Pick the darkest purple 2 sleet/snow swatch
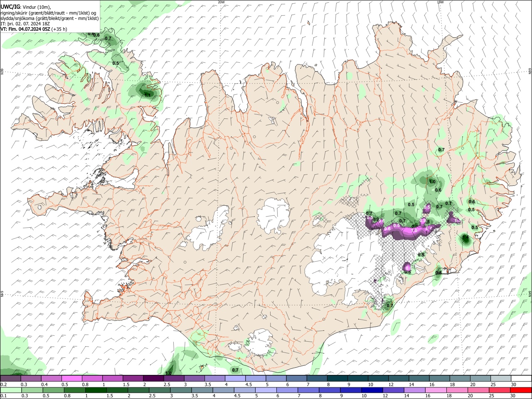532x399 pixels. [153, 378]
